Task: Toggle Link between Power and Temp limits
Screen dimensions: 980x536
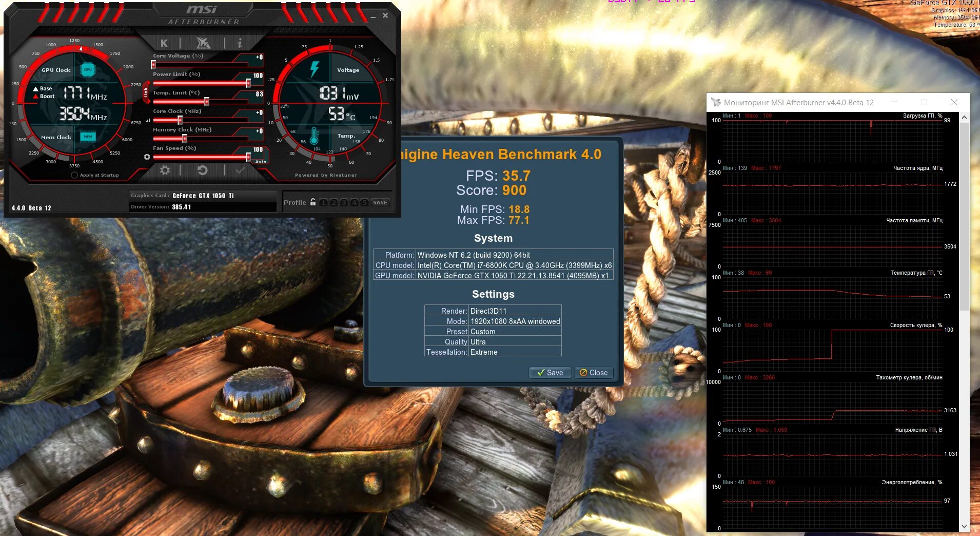Action: point(146,92)
